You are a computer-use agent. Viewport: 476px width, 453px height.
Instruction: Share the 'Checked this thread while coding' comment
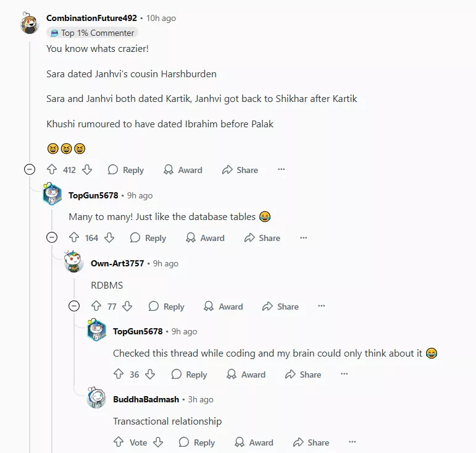click(303, 375)
